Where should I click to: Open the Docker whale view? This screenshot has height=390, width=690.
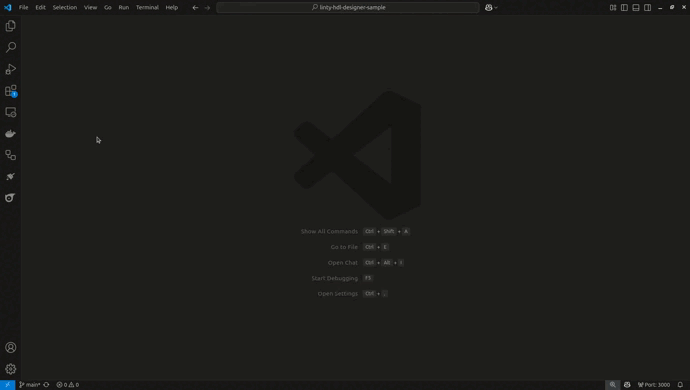coord(11,133)
